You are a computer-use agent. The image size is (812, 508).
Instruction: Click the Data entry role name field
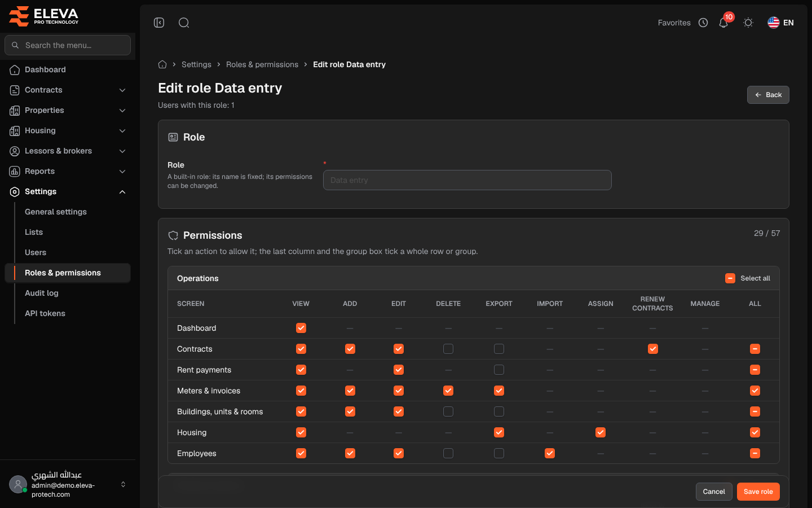click(x=467, y=180)
